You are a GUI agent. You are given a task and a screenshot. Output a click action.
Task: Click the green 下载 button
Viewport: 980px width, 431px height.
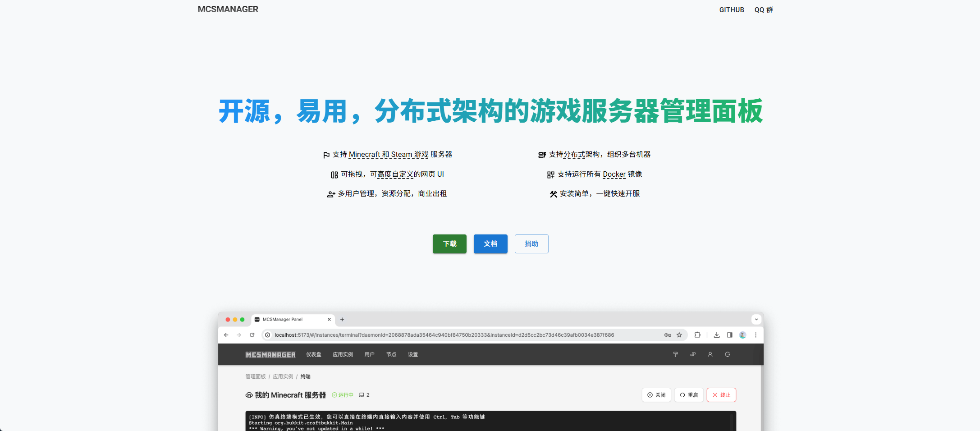tap(449, 244)
